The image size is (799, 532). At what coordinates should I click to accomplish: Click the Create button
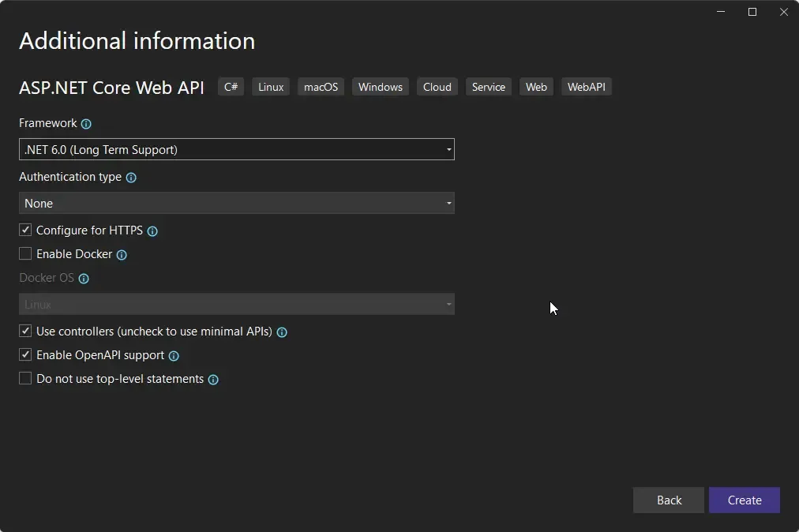point(743,500)
